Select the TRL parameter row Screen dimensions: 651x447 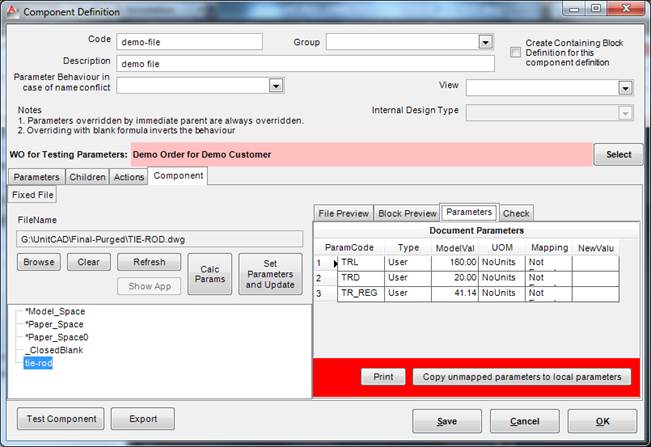tap(352, 263)
